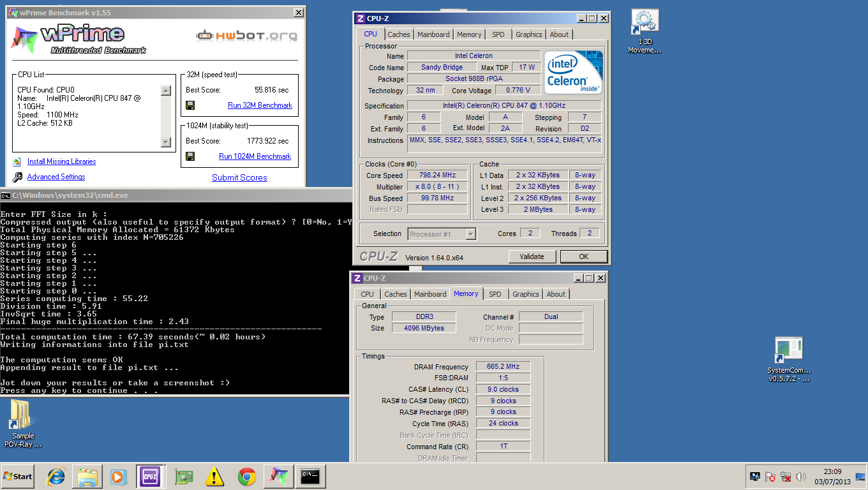Click the Run 32M Benchmark link
The image size is (868, 490).
click(260, 105)
